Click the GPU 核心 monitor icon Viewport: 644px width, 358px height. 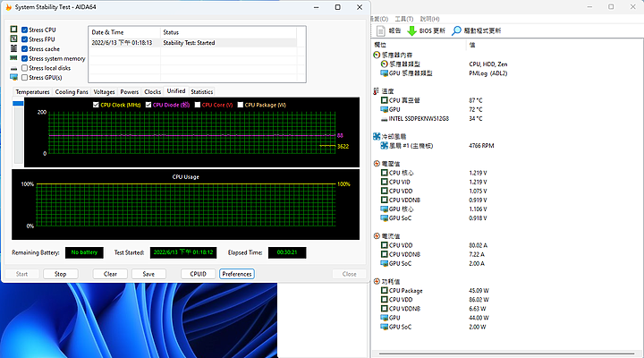point(384,209)
